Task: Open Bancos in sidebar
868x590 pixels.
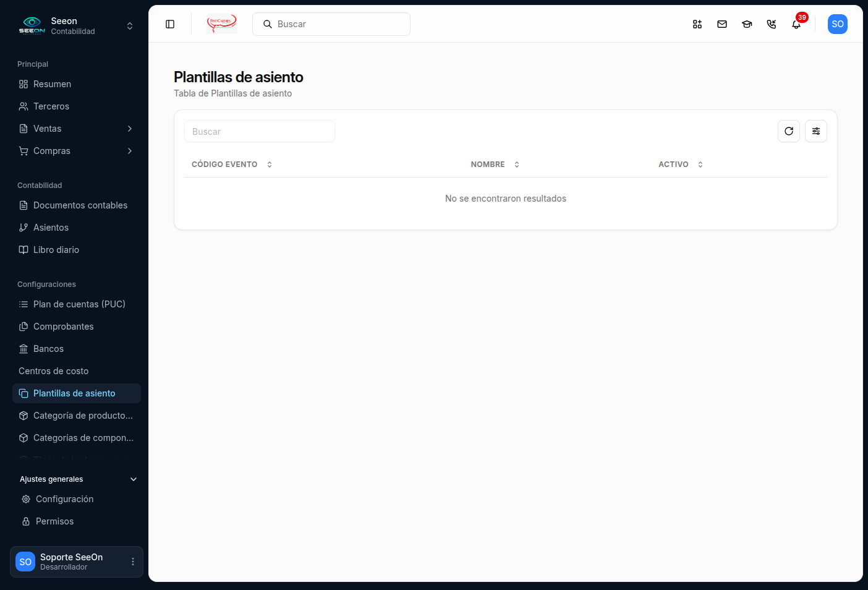Action: [77, 349]
